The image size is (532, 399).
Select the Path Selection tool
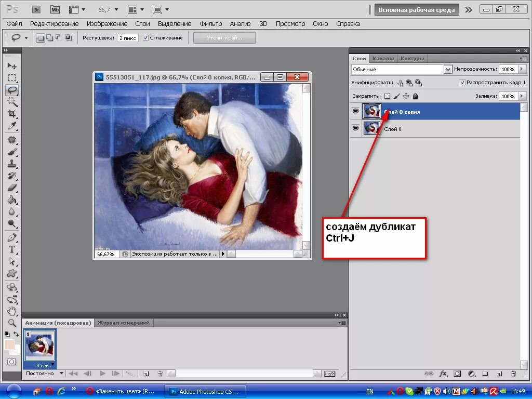click(x=12, y=261)
